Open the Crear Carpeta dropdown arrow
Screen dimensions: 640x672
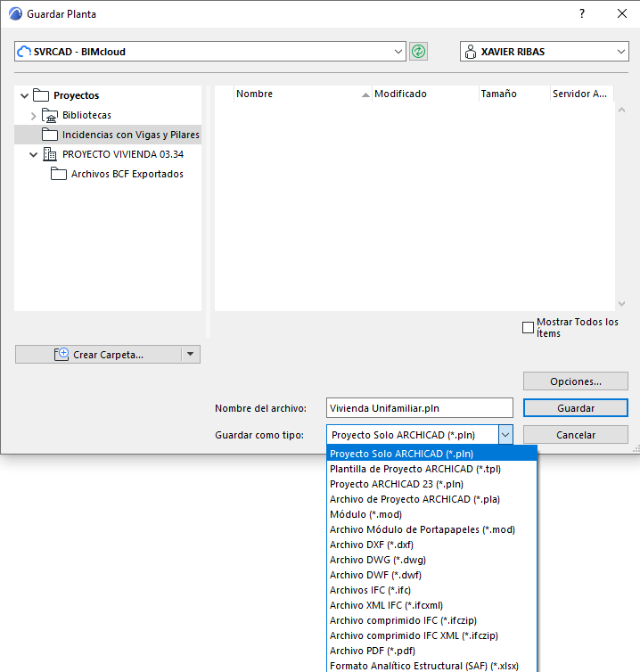pos(191,355)
